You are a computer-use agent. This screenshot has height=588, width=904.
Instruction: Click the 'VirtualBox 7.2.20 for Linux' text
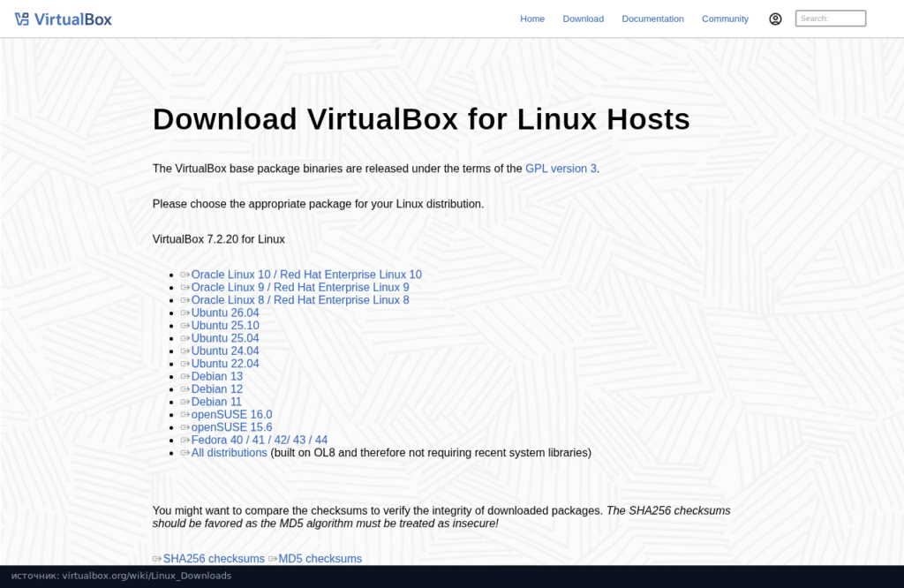(x=219, y=239)
